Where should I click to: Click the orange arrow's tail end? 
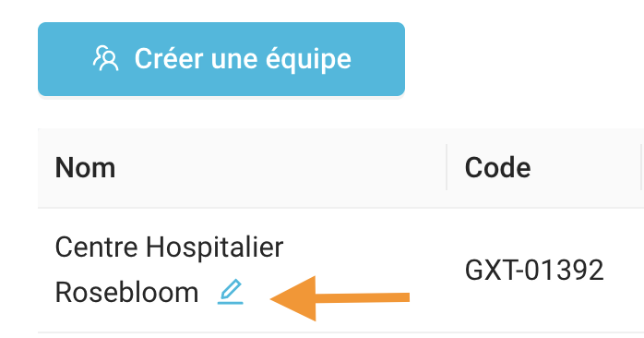(x=400, y=296)
